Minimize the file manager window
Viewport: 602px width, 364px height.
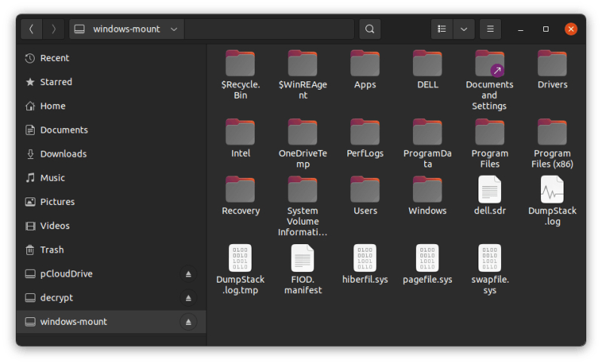(521, 29)
